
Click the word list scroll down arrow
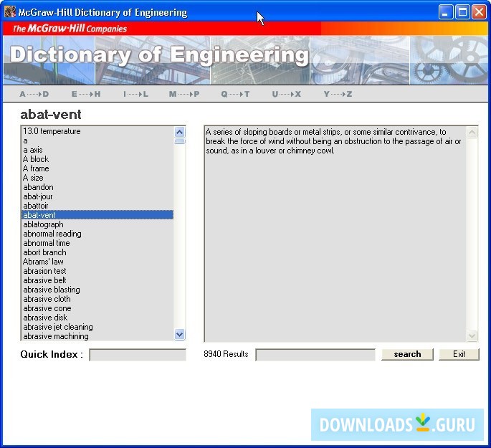[179, 334]
